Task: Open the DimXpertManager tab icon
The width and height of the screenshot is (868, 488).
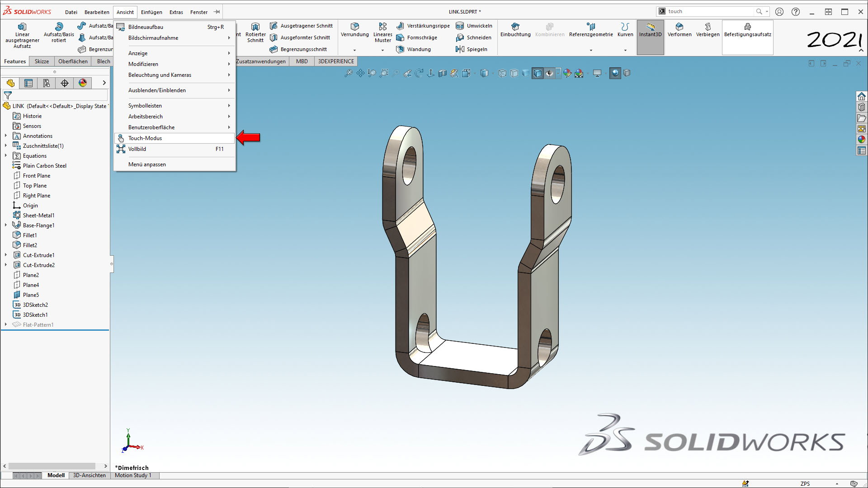Action: click(65, 83)
